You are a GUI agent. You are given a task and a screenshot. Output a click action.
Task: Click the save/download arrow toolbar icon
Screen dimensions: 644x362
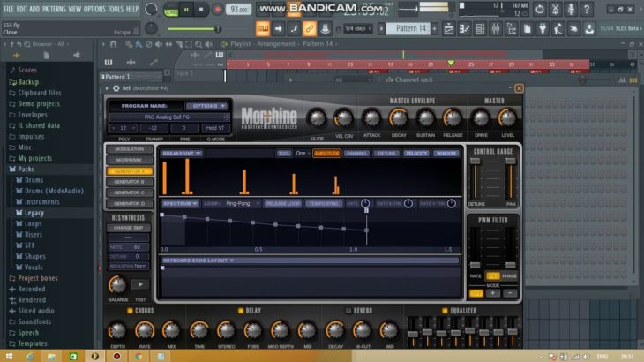pos(589,29)
